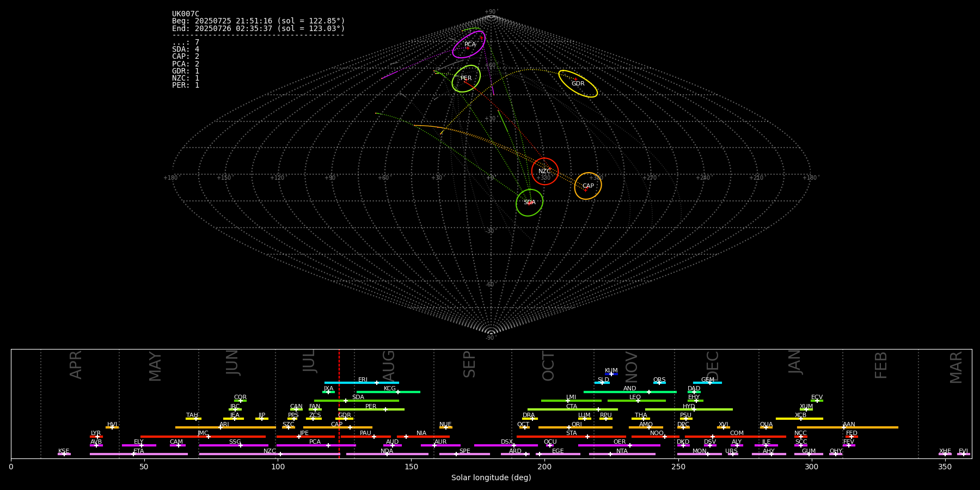Click the NOV month label
The image size is (980, 490).
point(632,365)
